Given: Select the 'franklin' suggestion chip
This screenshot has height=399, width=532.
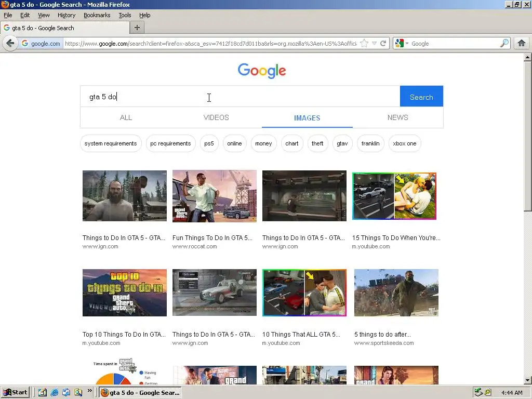Looking at the screenshot, I should (370, 143).
